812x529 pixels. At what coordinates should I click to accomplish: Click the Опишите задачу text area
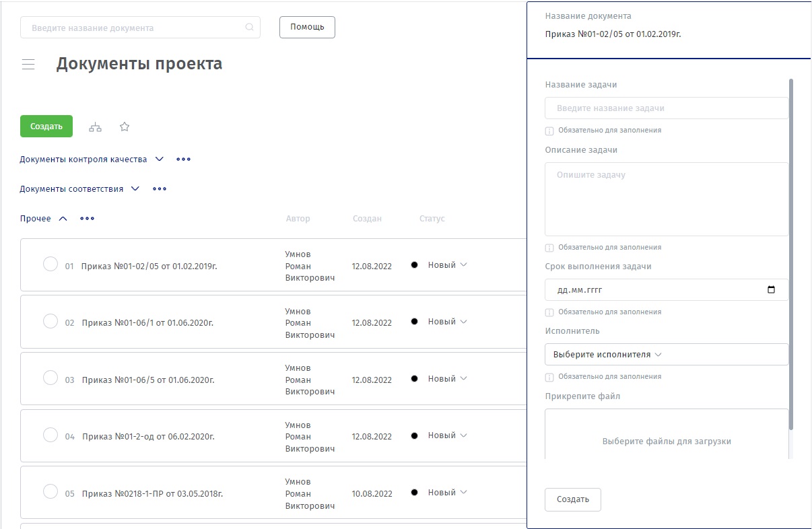point(667,199)
